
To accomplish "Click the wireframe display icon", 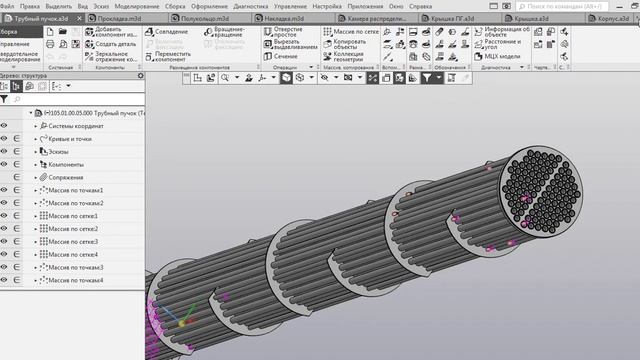I will pos(300,78).
